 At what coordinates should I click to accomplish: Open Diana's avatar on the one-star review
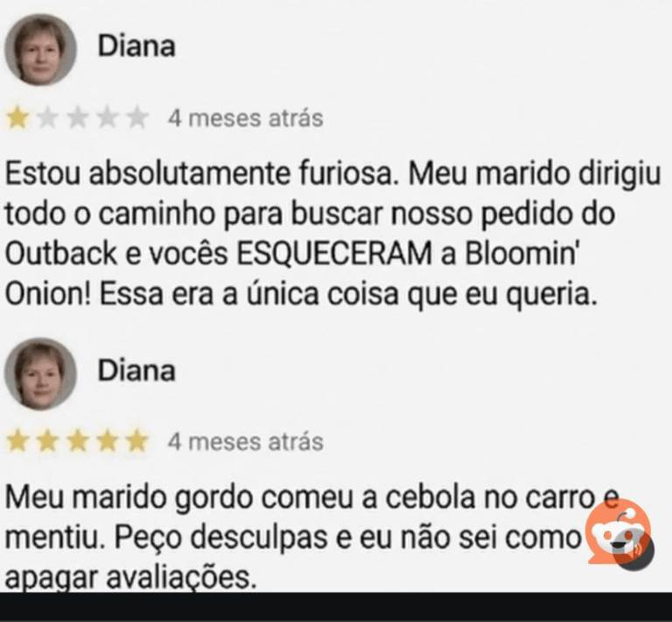[x=41, y=49]
